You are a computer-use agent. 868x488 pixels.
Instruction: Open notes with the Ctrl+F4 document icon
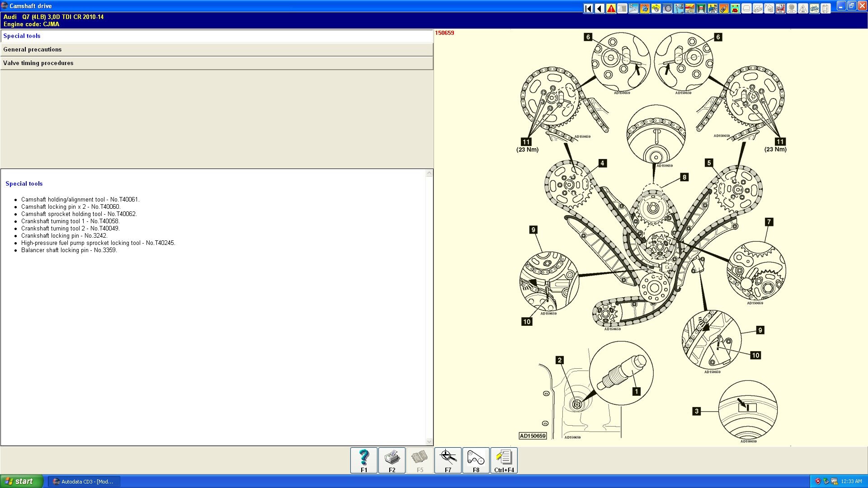(504, 460)
